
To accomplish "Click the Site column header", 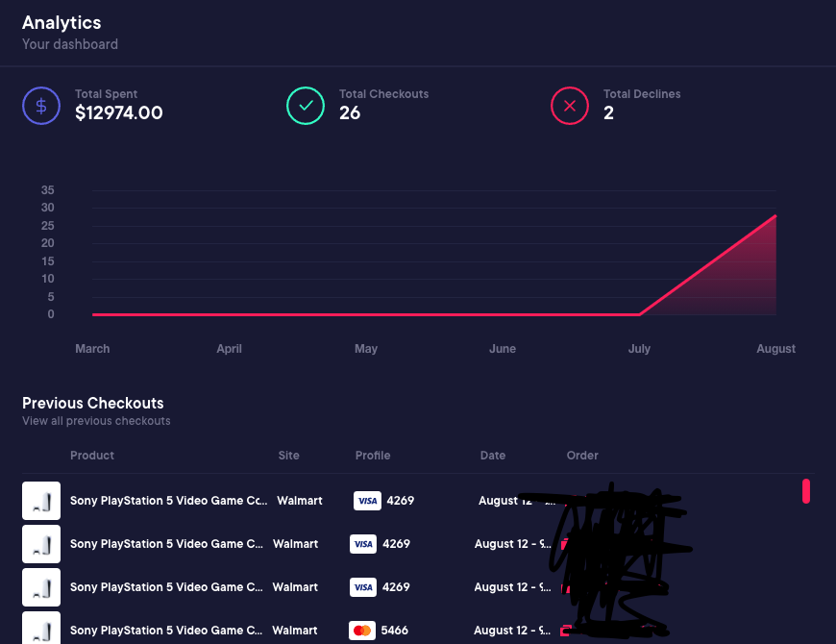I will click(x=288, y=456).
